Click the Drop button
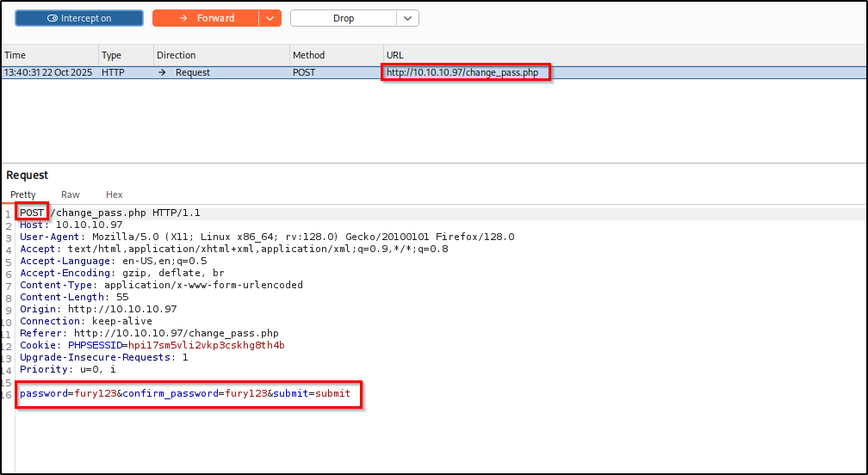This screenshot has width=868, height=475. click(x=344, y=18)
